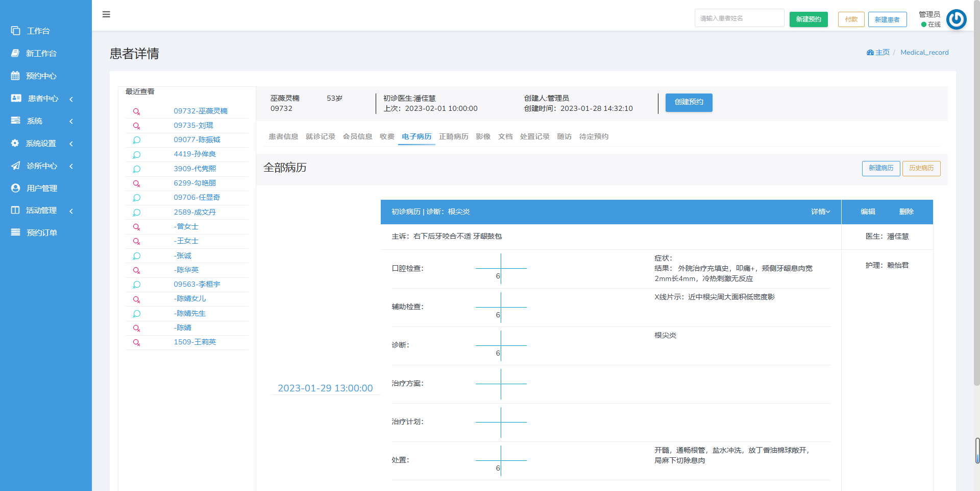
Task: Click the magnifier icon beside -曾女士
Action: point(136,227)
